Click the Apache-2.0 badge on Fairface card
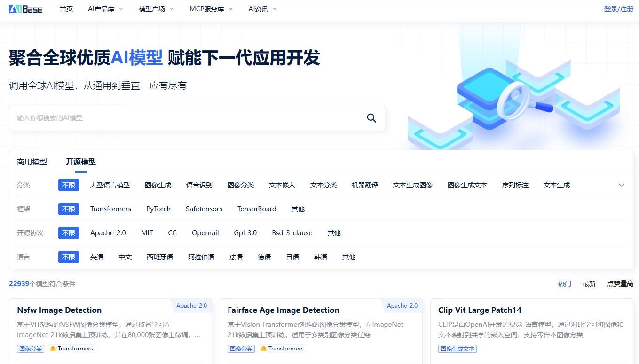Screen dimensions: 639x364 [402, 305]
